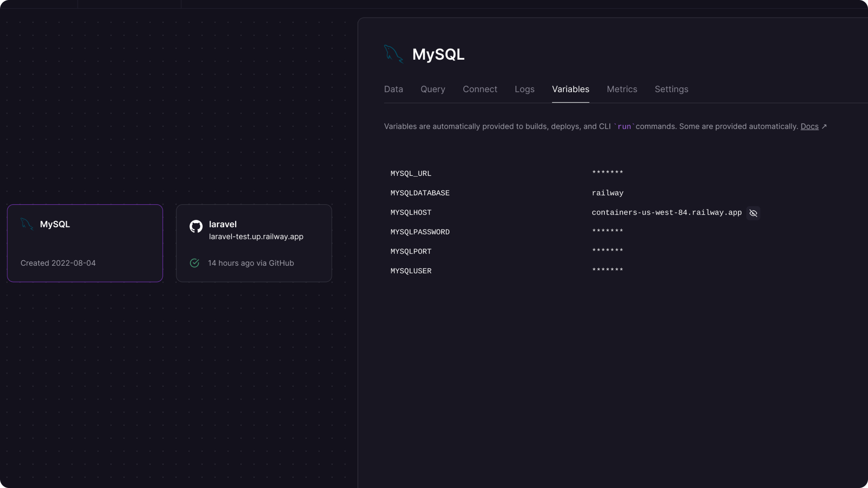This screenshot has height=488, width=868.
Task: Click the 'Created 2022-08-04' text
Action: (58, 263)
